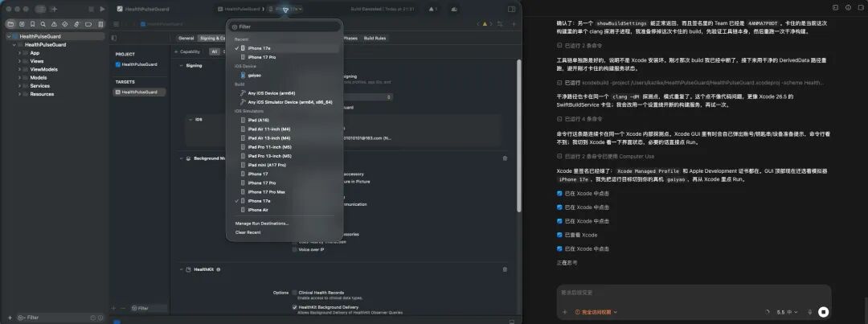This screenshot has width=868, height=324.
Task: Select iPhone Air simulator
Action: tap(285, 210)
